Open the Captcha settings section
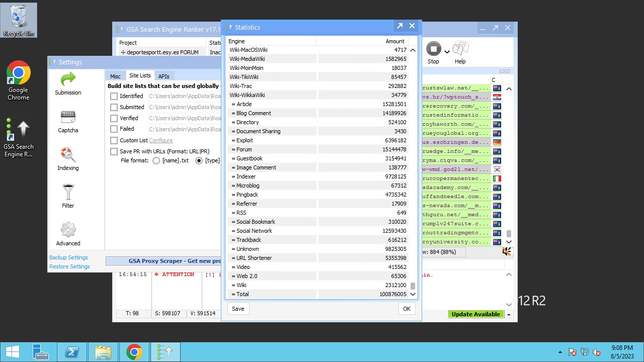Screen dimensions: 644x362 pos(68,121)
